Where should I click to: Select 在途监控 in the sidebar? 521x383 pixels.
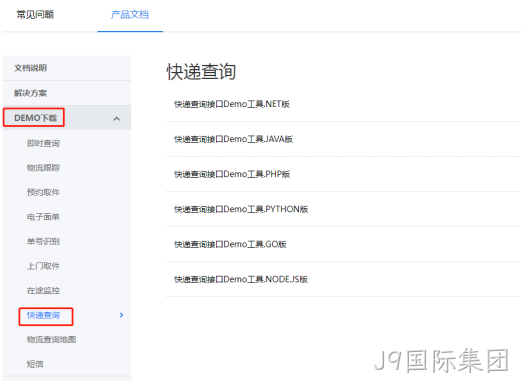[x=43, y=291]
